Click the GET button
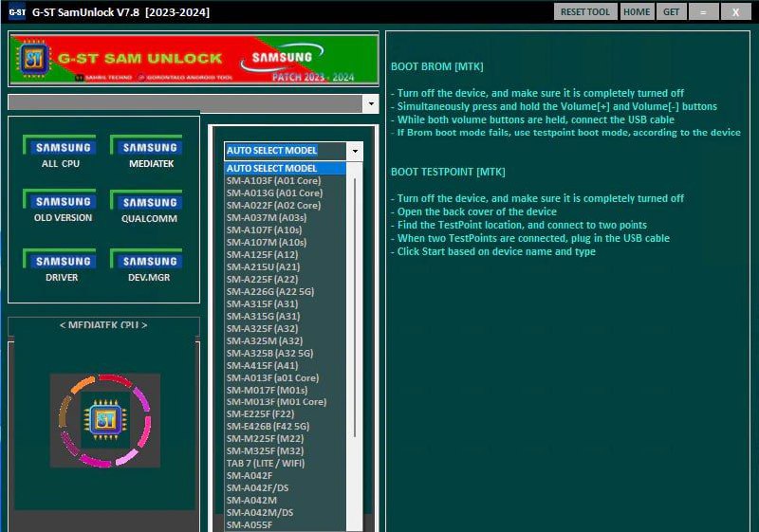This screenshot has width=759, height=532. [671, 11]
